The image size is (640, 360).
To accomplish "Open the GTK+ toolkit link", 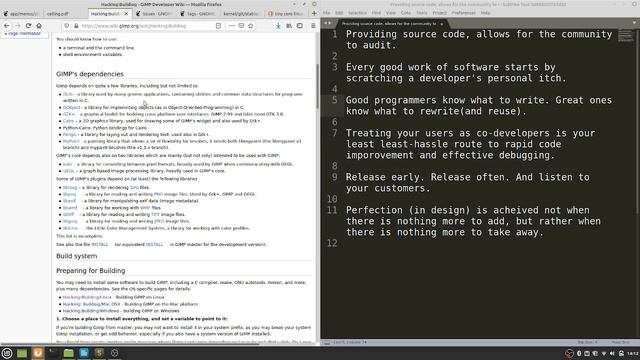I will coord(69,114).
